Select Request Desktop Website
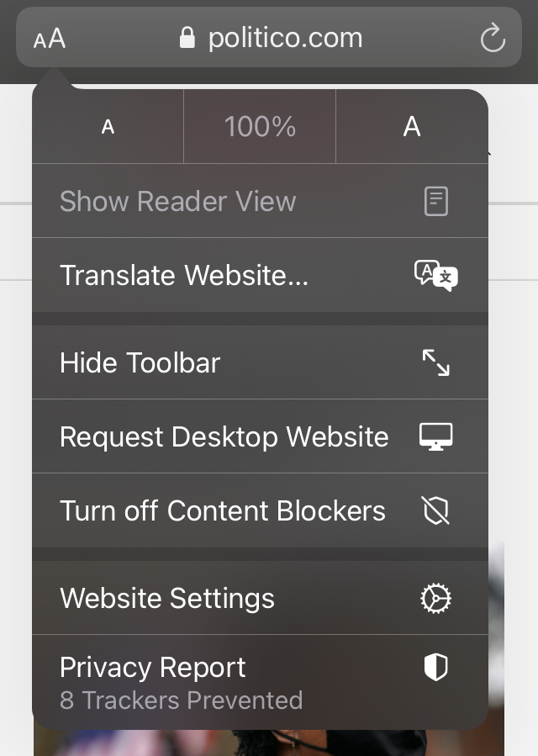538x756 pixels. pos(224,436)
